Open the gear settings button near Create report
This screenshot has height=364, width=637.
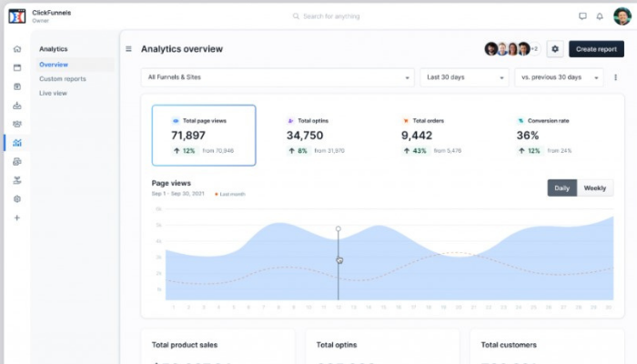tap(554, 49)
